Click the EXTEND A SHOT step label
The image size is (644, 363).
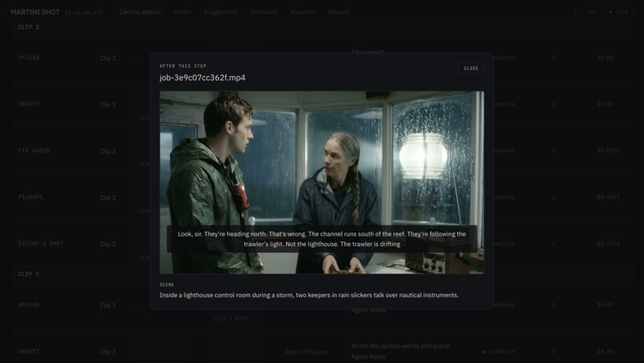click(x=41, y=243)
